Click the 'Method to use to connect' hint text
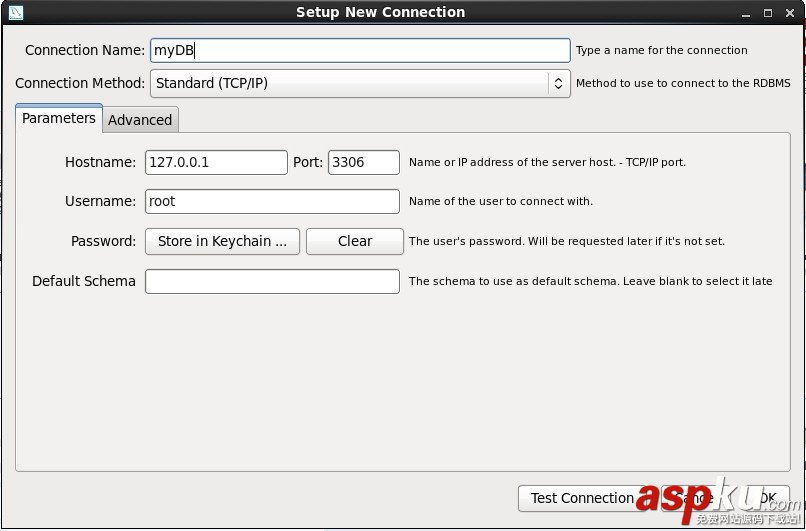 coord(683,83)
